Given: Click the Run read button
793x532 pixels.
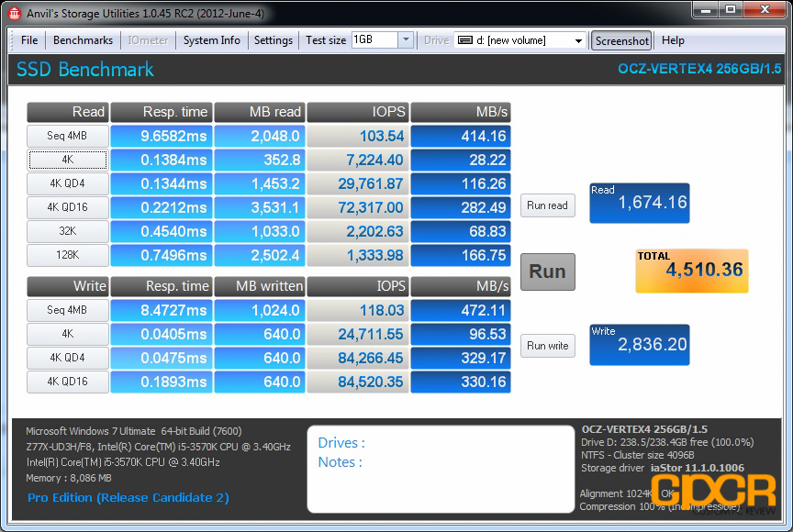Looking at the screenshot, I should 547,205.
